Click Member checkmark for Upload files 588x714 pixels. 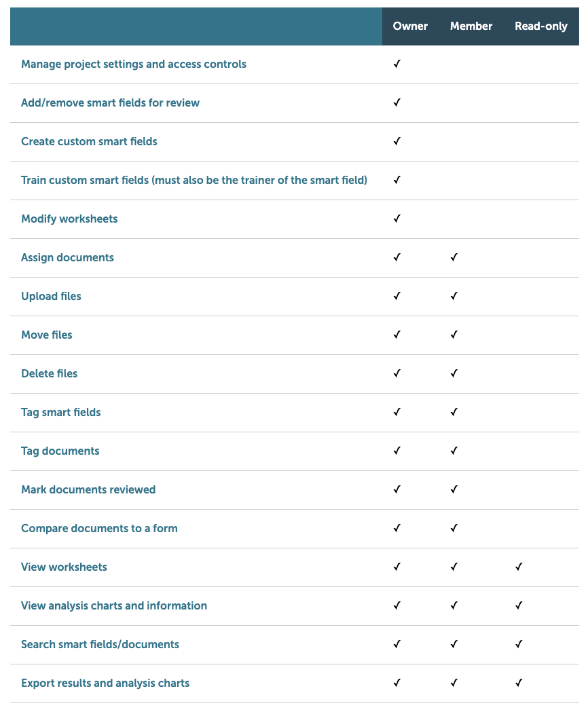tap(454, 296)
